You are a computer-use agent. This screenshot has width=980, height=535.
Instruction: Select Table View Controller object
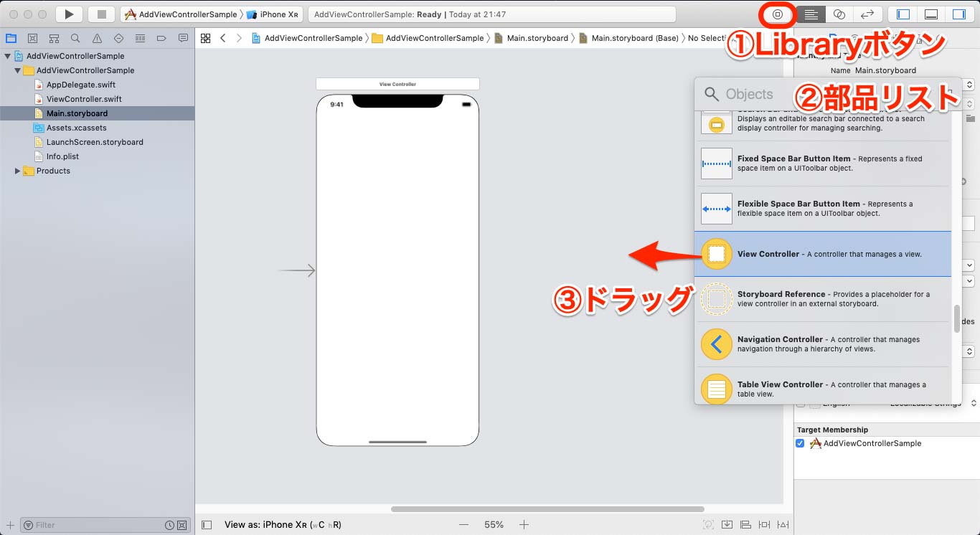tap(823, 386)
